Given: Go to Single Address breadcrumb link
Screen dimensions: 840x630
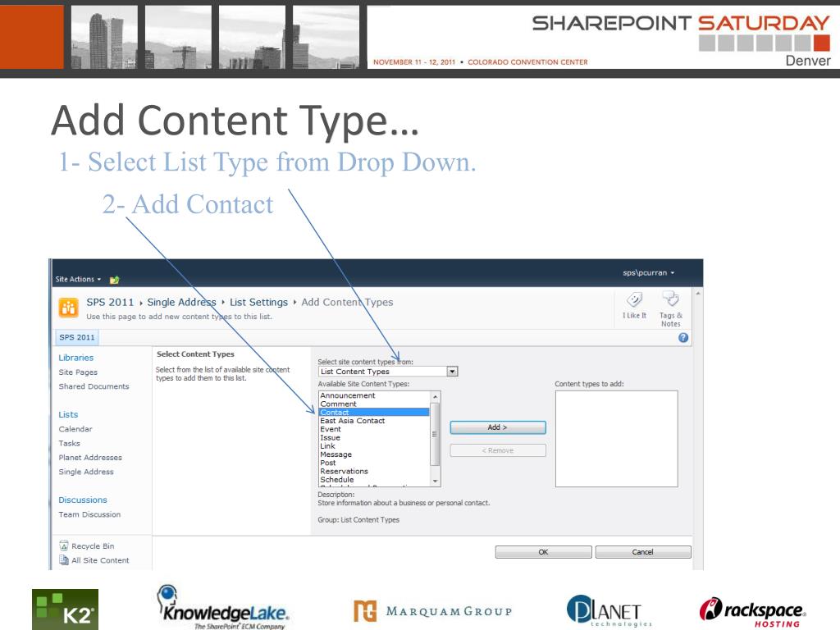Looking at the screenshot, I should point(181,302).
